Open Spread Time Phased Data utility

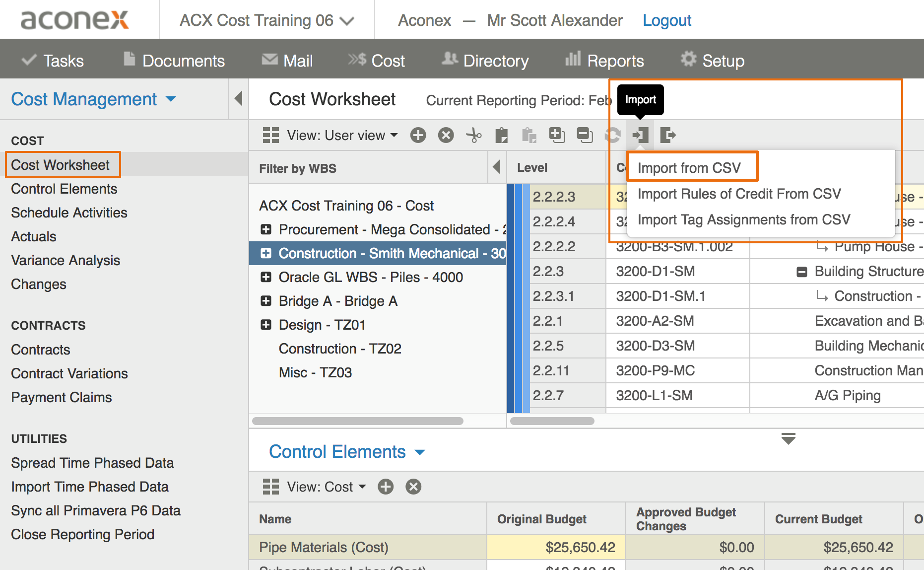coord(92,463)
